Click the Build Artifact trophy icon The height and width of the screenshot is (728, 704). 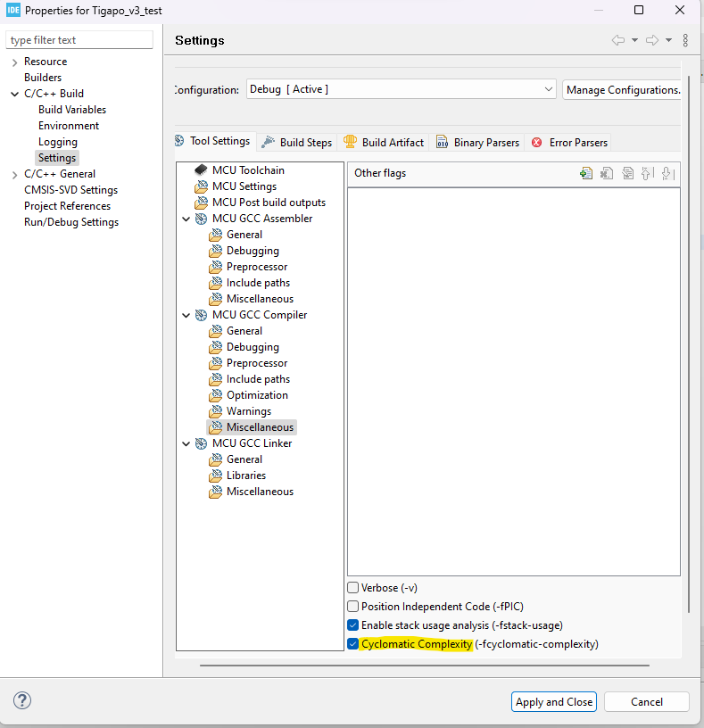tap(350, 142)
